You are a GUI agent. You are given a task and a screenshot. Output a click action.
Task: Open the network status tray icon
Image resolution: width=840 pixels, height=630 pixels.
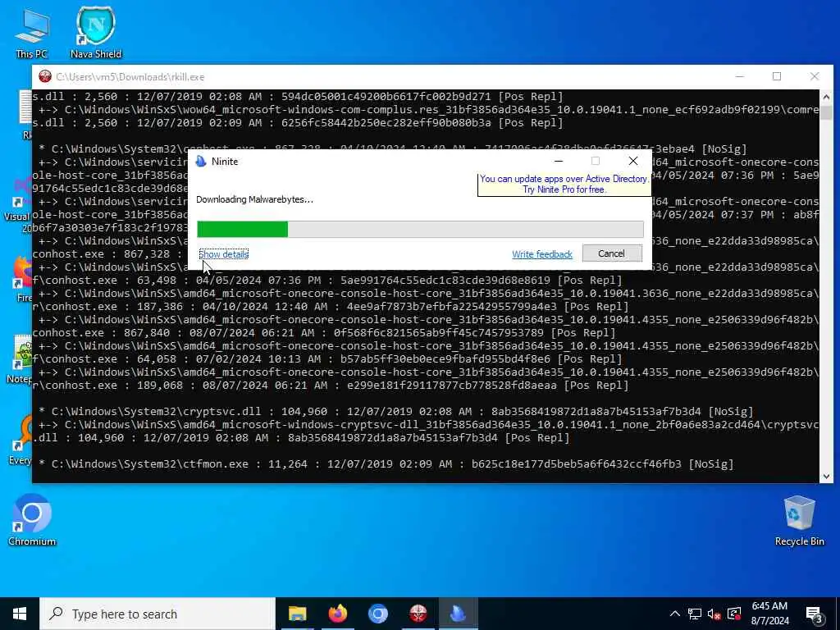coord(694,614)
